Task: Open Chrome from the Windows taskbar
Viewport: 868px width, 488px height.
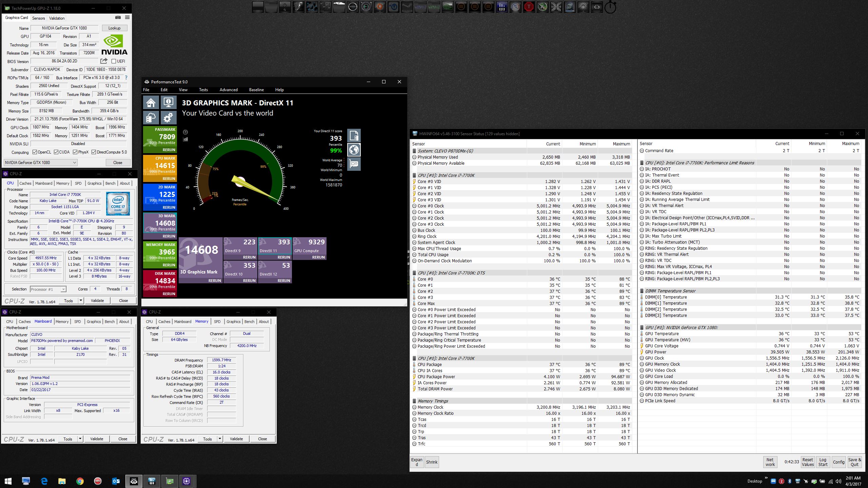Action: (x=80, y=481)
